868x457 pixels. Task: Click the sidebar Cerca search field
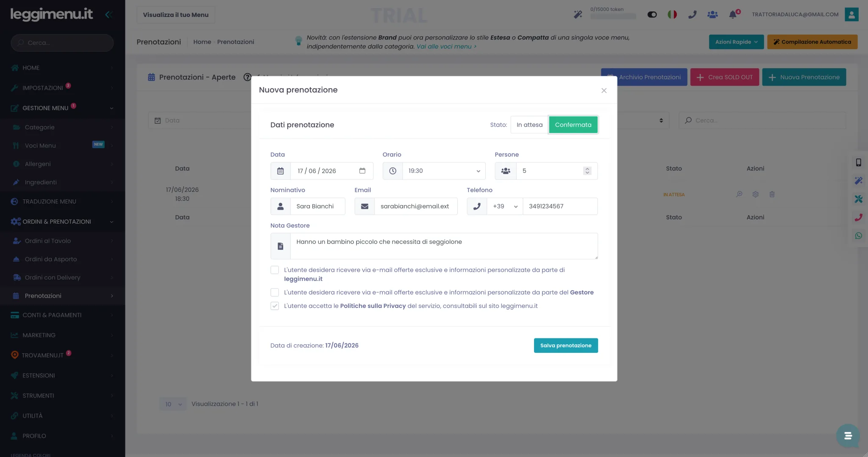[62, 43]
